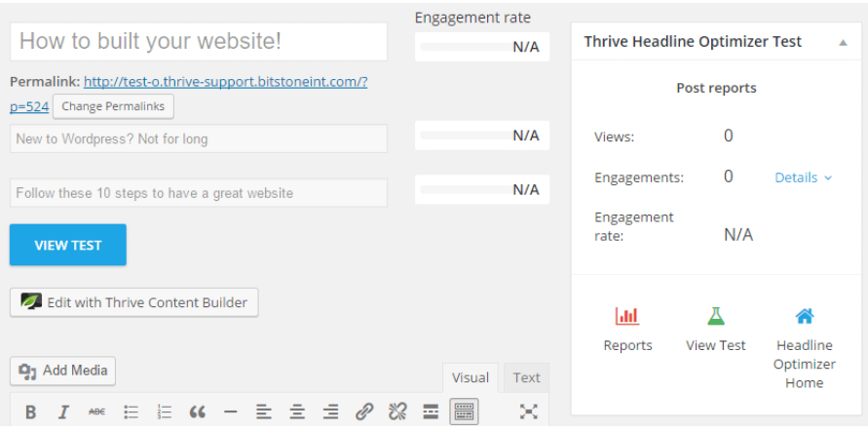This screenshot has width=868, height=432.
Task: Open the post permalink URL
Action: coord(225,83)
